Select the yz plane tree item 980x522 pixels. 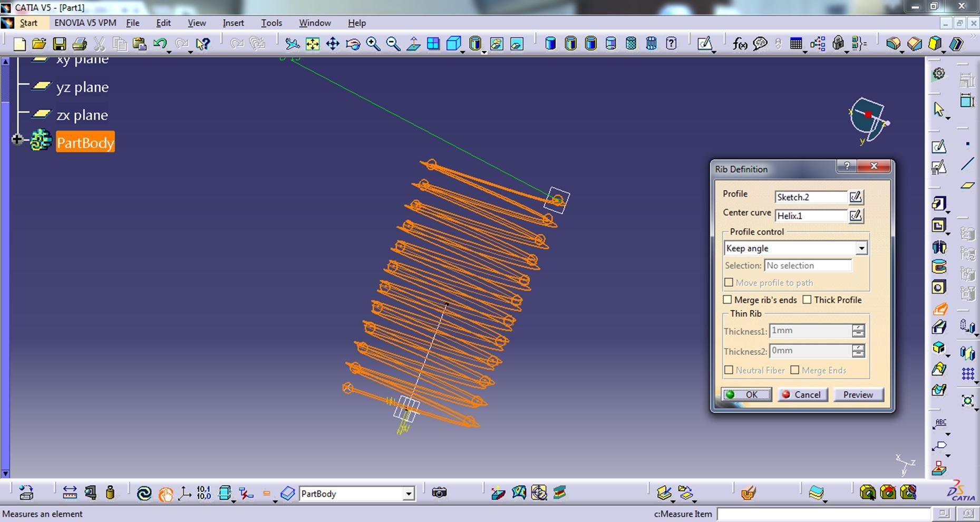82,87
